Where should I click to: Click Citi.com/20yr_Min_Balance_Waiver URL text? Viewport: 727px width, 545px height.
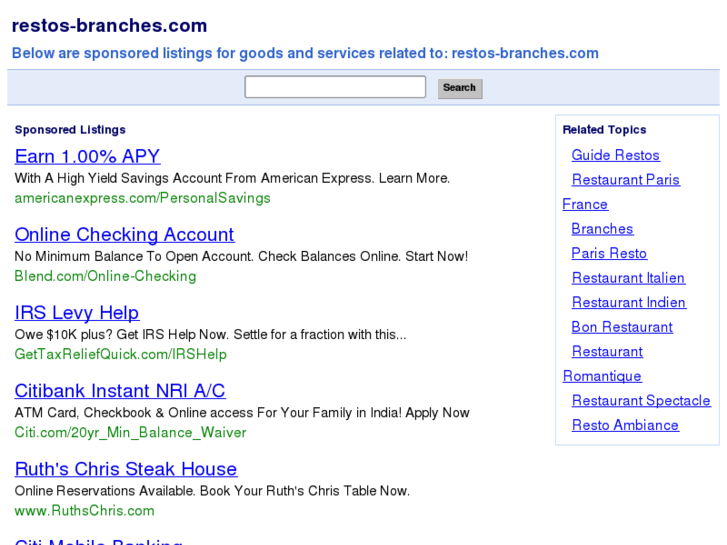[x=130, y=432]
